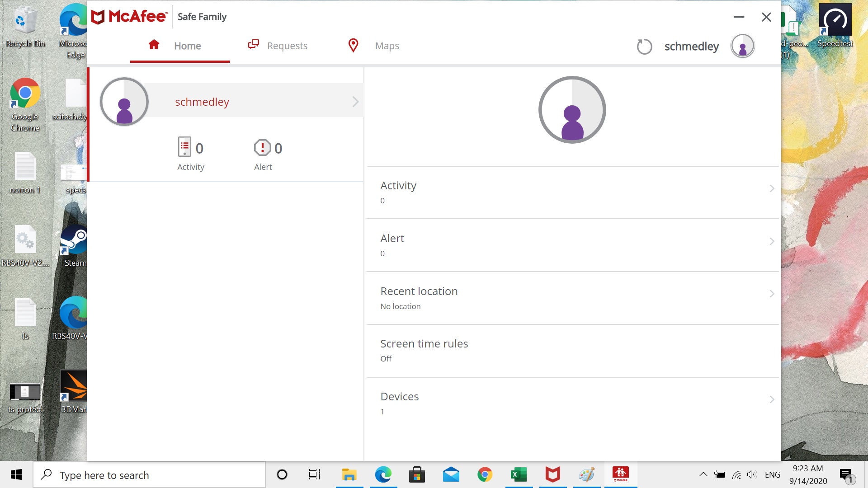Select the McAfee icon in system taskbar
The height and width of the screenshot is (488, 868).
[552, 474]
